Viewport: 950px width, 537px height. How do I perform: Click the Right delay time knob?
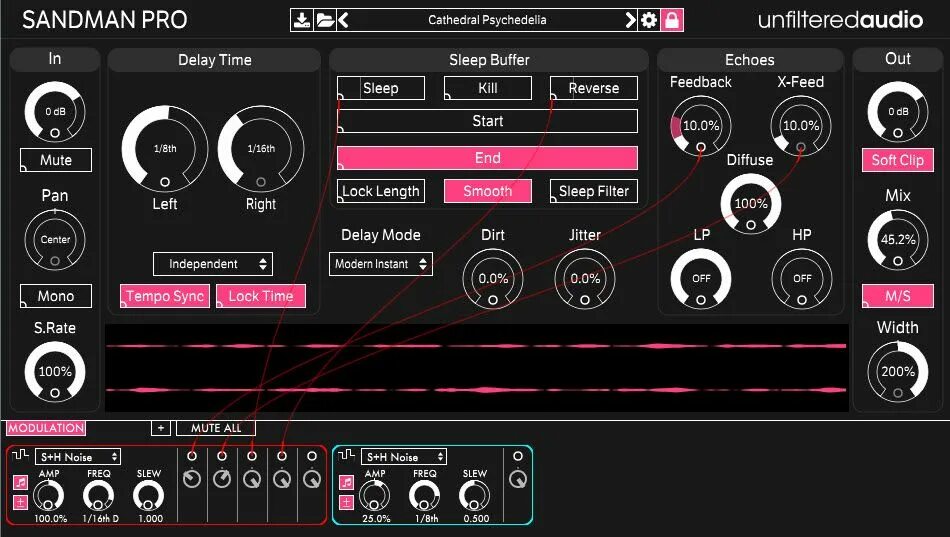click(261, 149)
